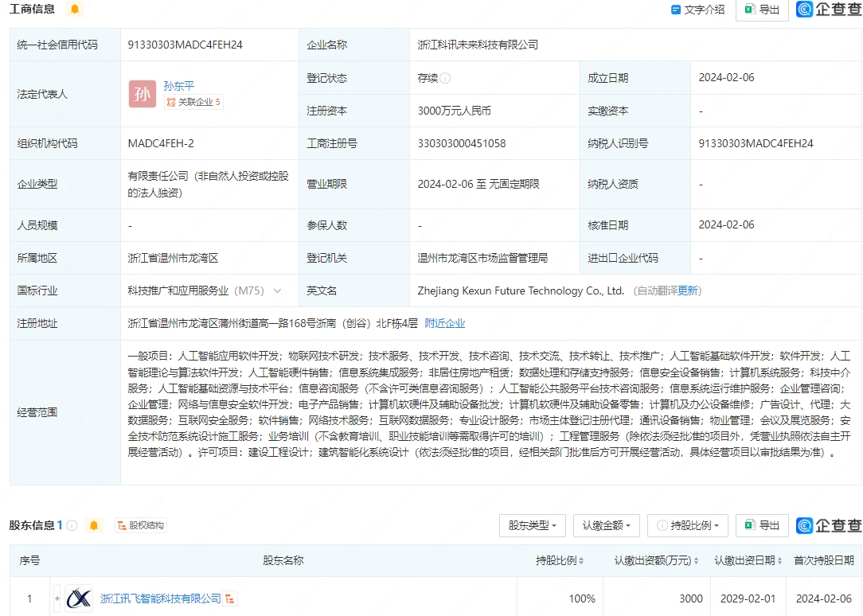
Task: Click the bell alert icon beside 工商信息
Action: tap(74, 9)
